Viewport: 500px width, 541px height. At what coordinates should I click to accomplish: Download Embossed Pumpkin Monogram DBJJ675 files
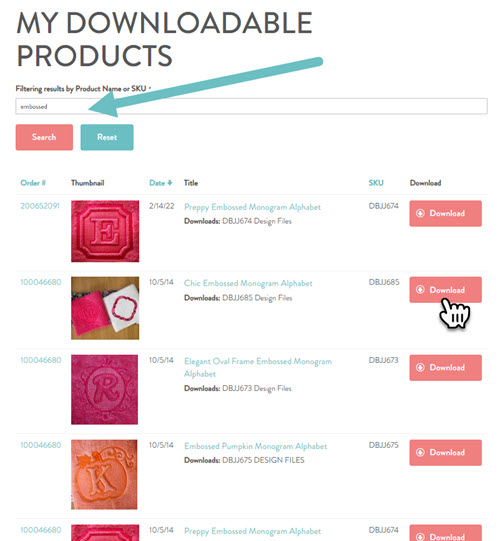(x=445, y=452)
